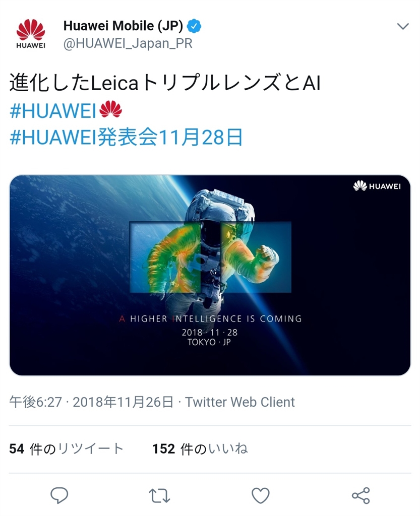420x516 pixels.
Task: Open the Huawei profile avatar
Action: point(31,34)
